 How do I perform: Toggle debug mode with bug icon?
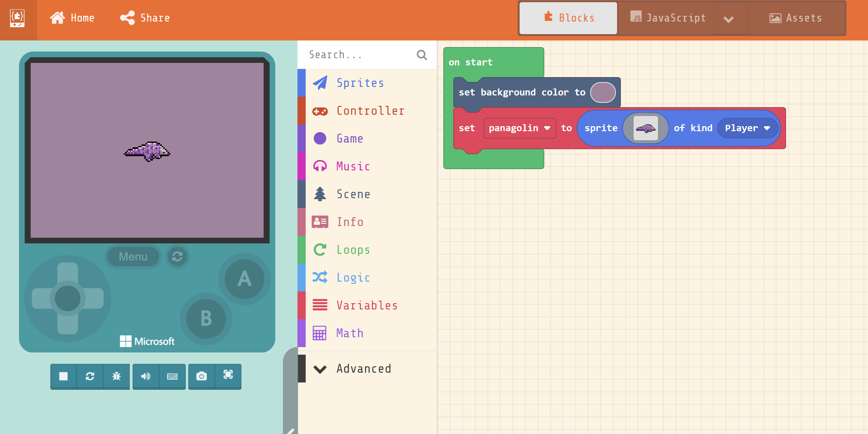point(116,376)
